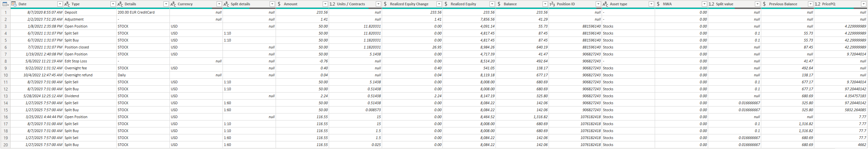868x149 pixels.
Task: Click the 8,464.52 Realized Equity cell
Action: click(469, 116)
